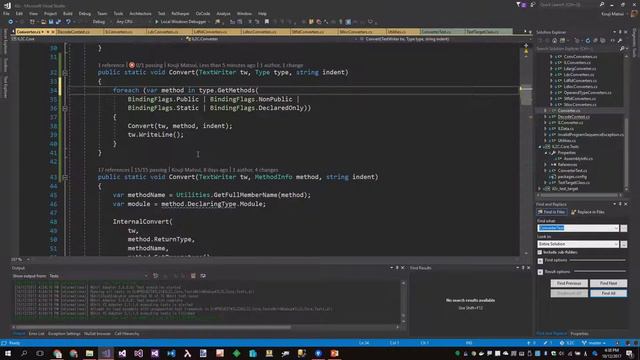Click the Find Previous button

[569, 283]
